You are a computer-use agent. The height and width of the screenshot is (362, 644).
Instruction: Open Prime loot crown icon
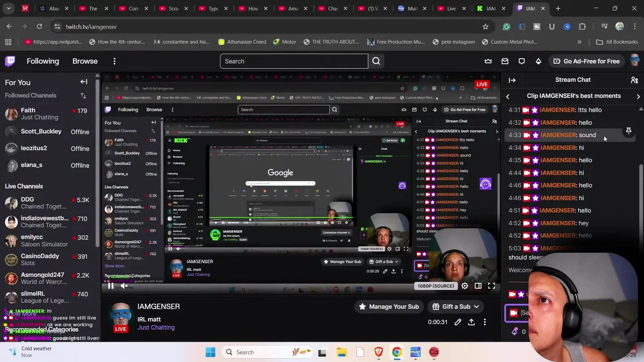[488, 61]
